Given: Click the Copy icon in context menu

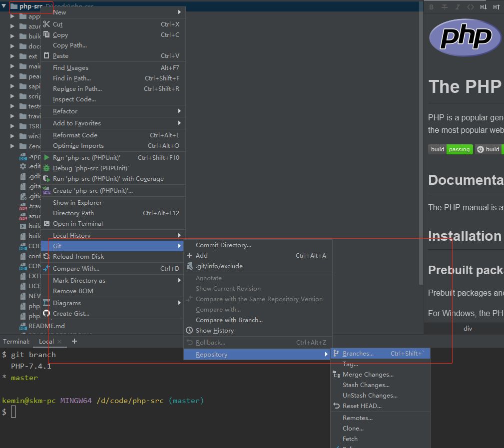Looking at the screenshot, I should coord(46,34).
